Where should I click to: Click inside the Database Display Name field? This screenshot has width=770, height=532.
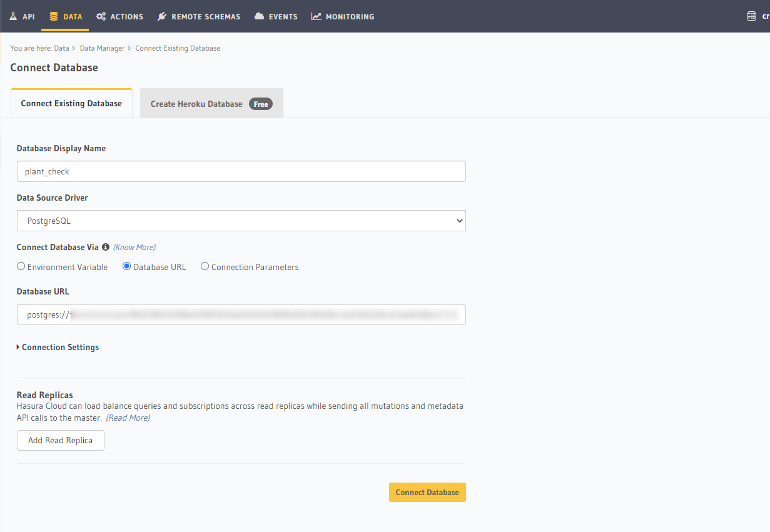click(241, 171)
